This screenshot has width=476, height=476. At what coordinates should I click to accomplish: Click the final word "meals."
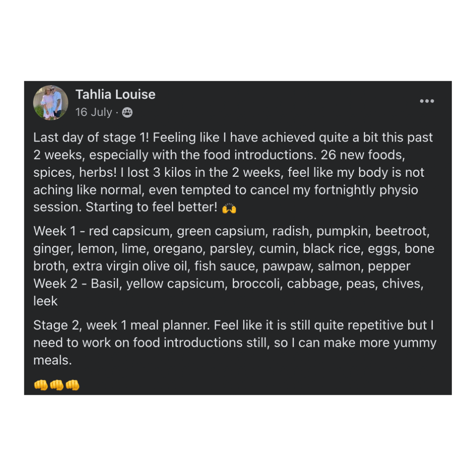coord(52,360)
